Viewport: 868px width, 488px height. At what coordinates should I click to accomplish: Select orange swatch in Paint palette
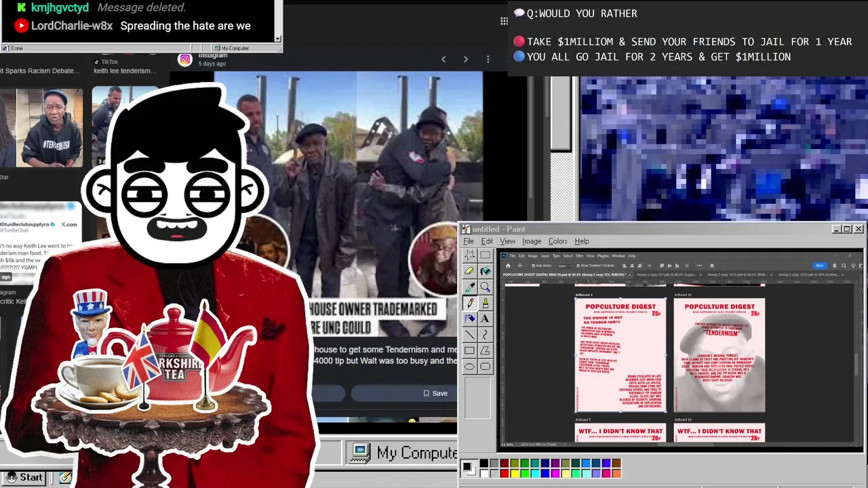pos(616,473)
